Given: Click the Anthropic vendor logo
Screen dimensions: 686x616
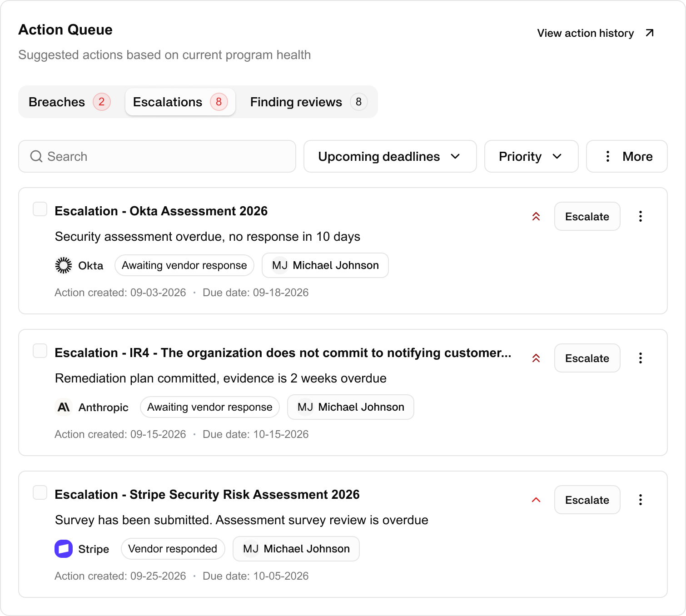Looking at the screenshot, I should [x=64, y=407].
